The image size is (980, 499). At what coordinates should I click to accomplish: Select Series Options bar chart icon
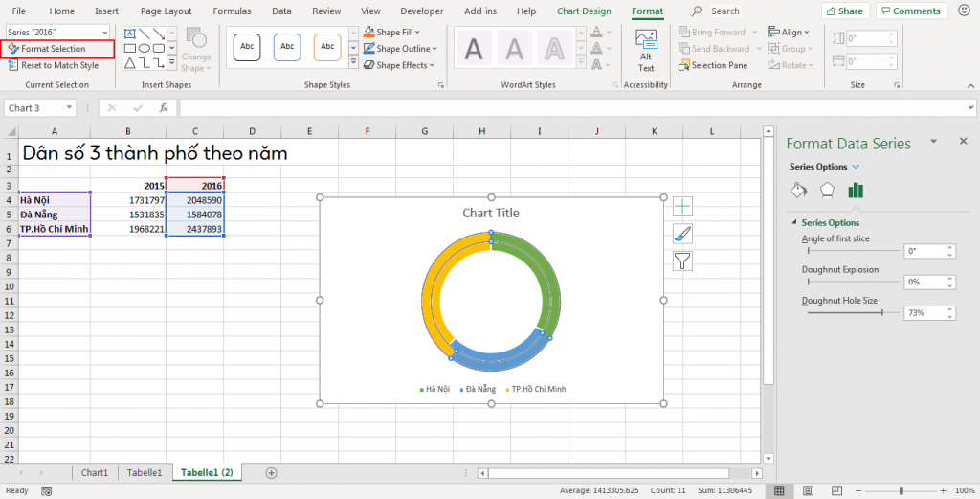pyautogui.click(x=856, y=190)
